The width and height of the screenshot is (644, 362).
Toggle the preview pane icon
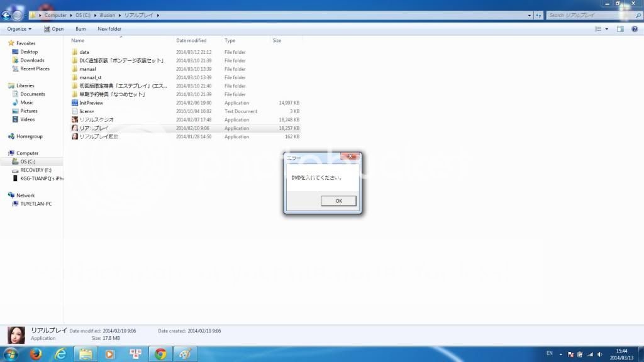[620, 29]
